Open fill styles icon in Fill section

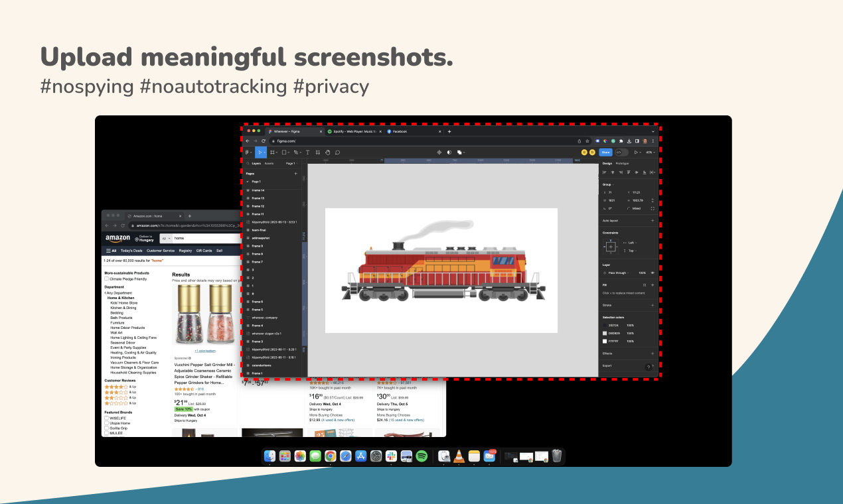point(644,284)
